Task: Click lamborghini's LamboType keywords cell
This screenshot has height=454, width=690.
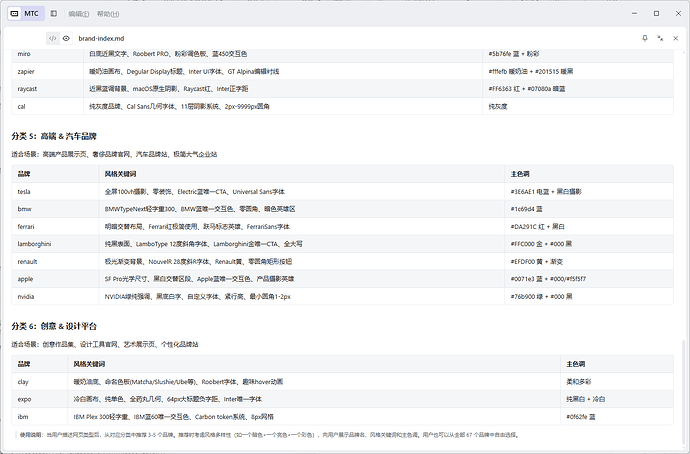Action: tap(302, 244)
